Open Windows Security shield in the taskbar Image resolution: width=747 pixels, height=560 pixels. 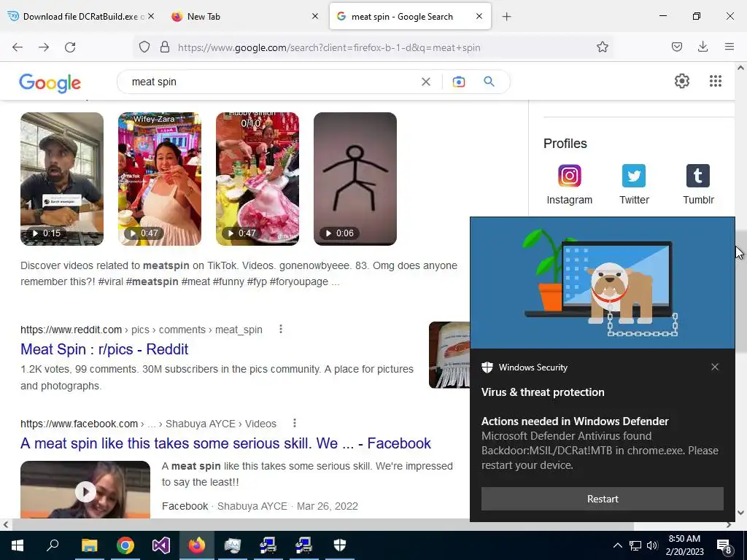[x=340, y=545]
